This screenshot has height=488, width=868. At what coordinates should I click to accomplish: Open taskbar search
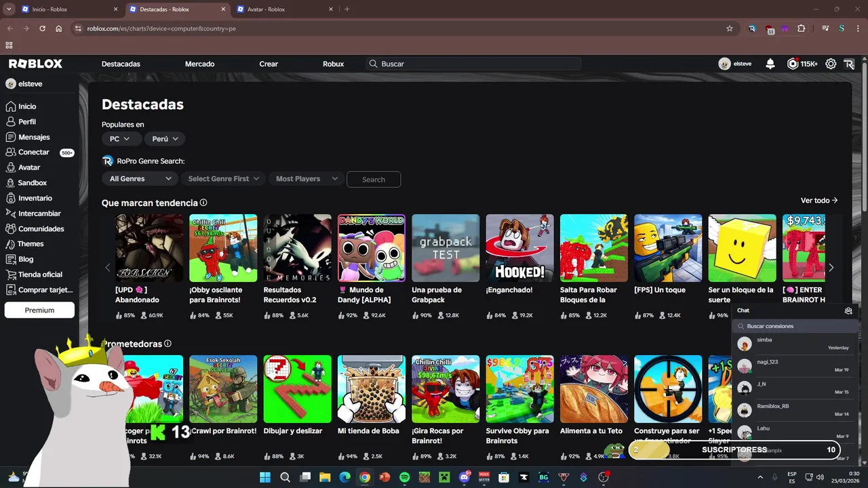click(x=285, y=477)
